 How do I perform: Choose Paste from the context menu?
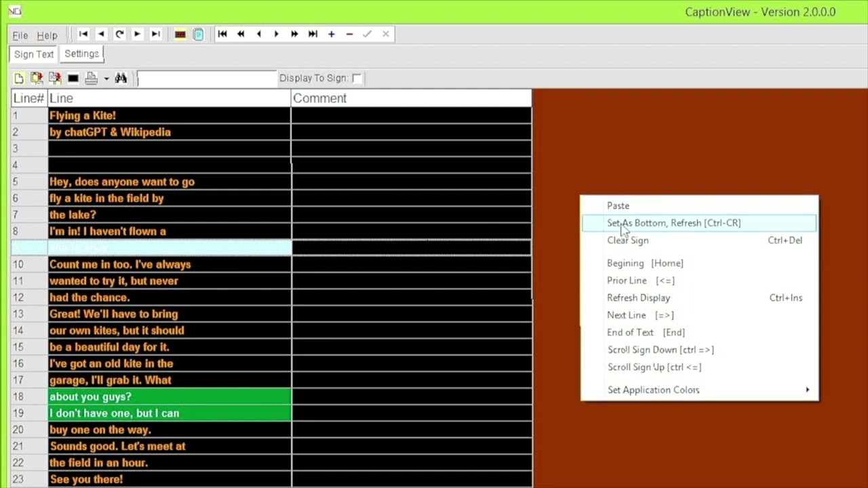click(x=700, y=205)
